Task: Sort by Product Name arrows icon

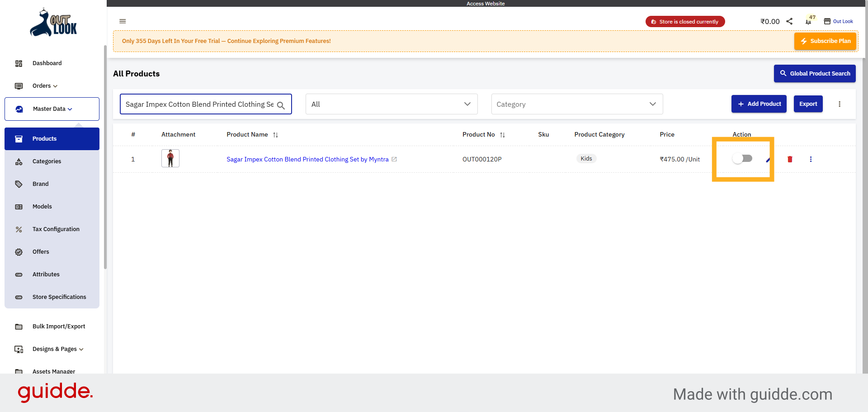Action: (275, 135)
